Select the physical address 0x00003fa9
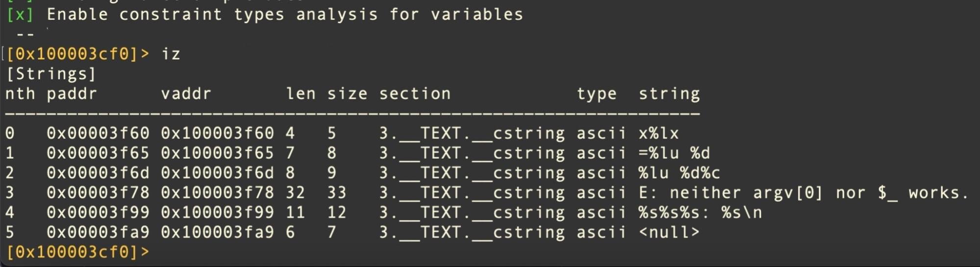The height and width of the screenshot is (267, 980). (98, 232)
